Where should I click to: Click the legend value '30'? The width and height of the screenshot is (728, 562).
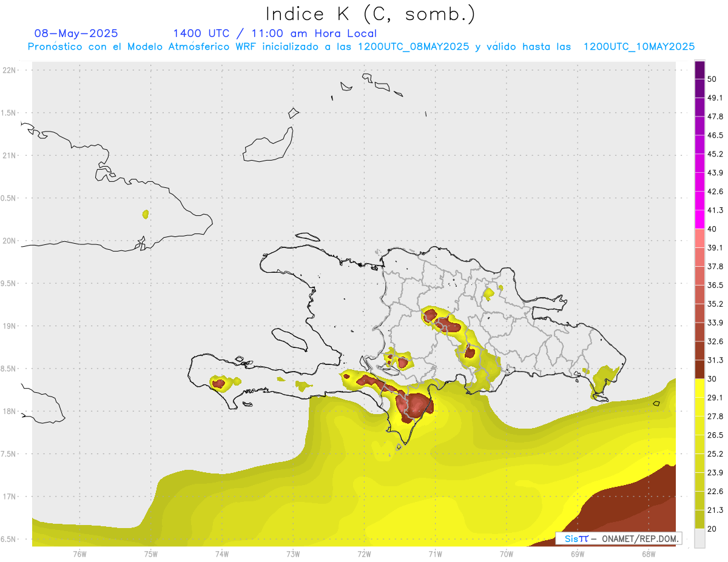pyautogui.click(x=712, y=379)
